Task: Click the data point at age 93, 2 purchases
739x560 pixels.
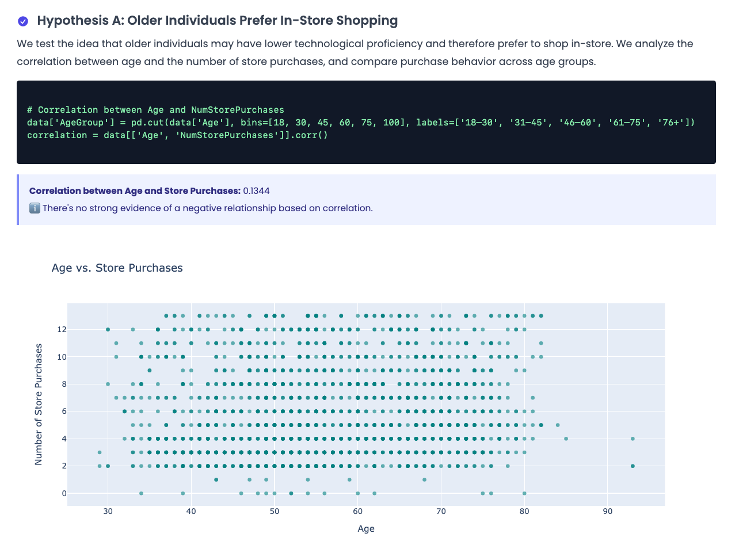Action: coord(633,466)
